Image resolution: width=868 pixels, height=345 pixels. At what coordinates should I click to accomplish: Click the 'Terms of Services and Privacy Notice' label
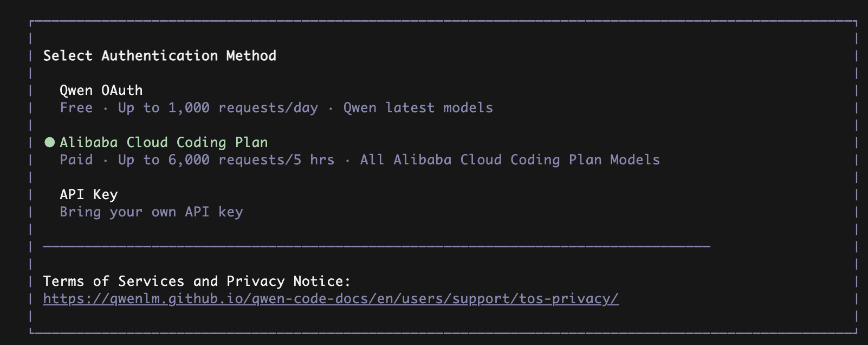(x=197, y=281)
